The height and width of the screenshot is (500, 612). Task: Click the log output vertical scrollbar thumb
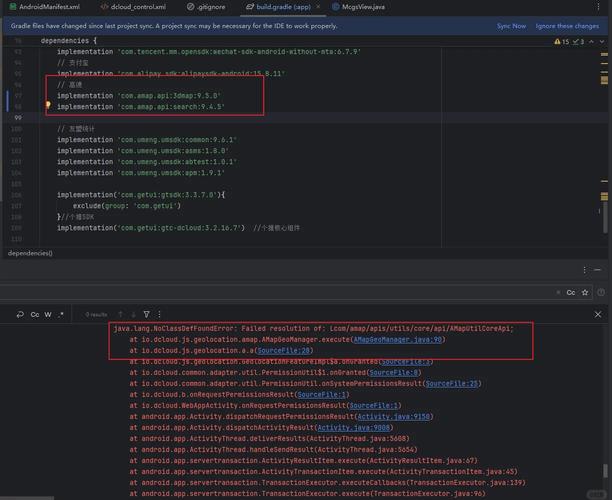pos(605,471)
